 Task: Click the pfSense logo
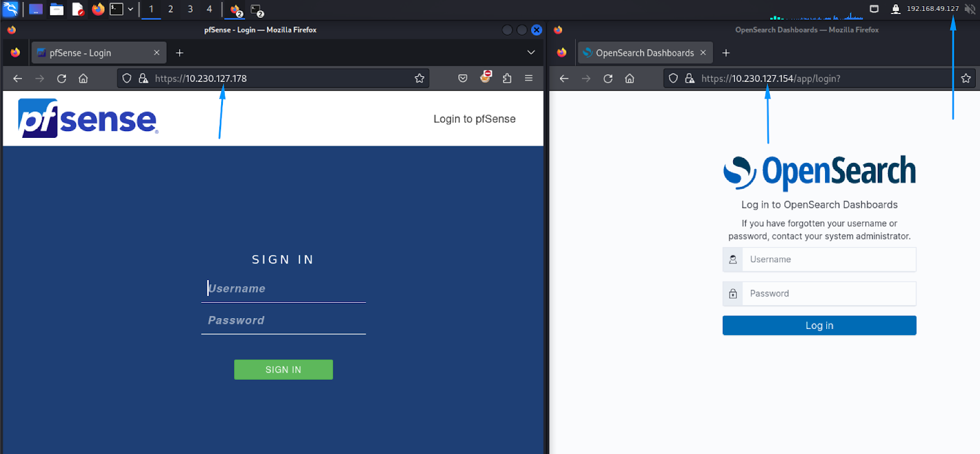(88, 118)
